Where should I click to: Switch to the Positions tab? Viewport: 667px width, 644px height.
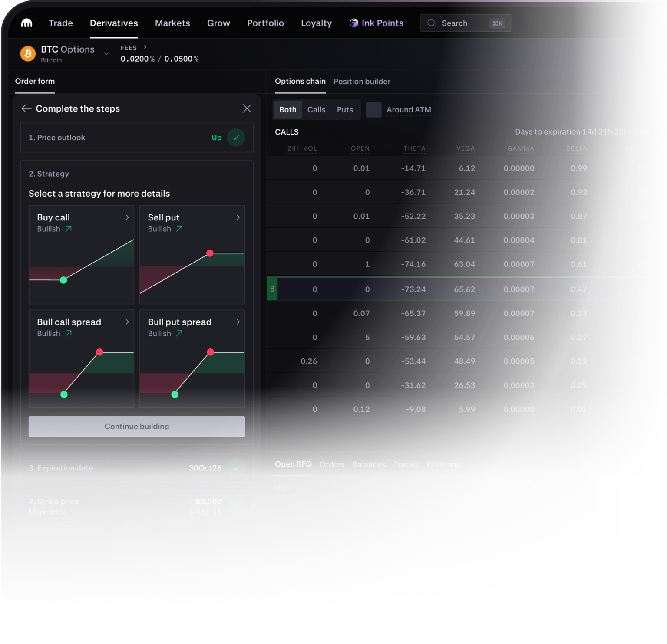pyautogui.click(x=443, y=464)
